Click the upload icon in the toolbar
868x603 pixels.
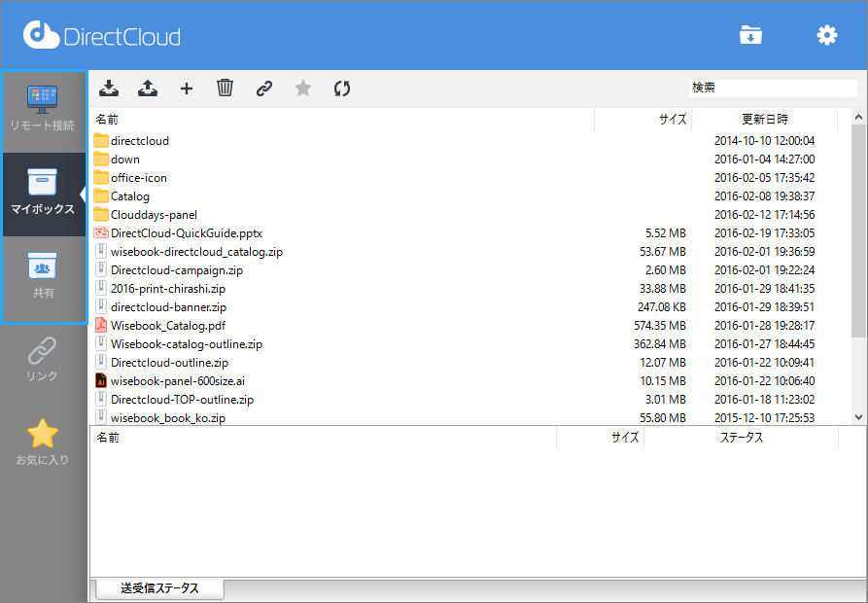pos(147,89)
